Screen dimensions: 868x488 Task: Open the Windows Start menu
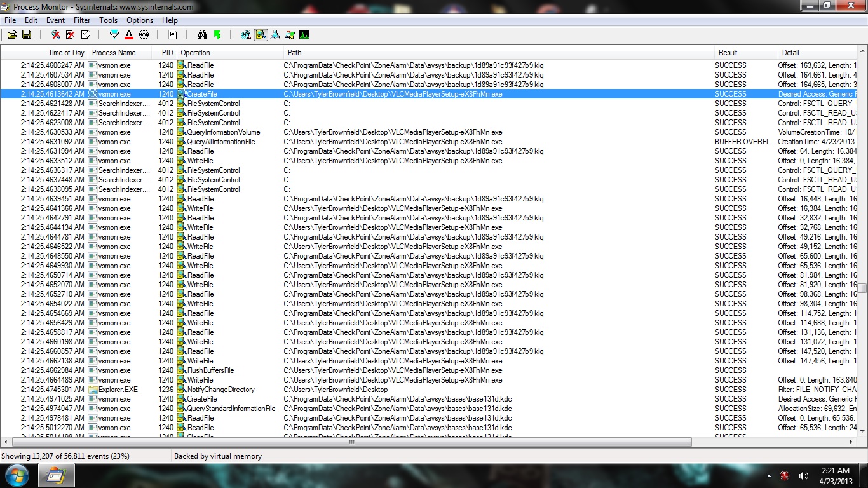point(17,475)
